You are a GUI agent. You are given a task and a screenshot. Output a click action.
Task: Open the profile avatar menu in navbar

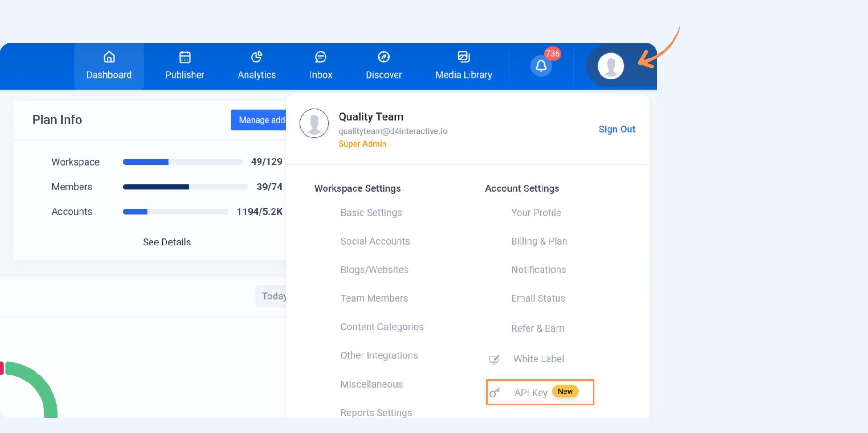(x=611, y=66)
